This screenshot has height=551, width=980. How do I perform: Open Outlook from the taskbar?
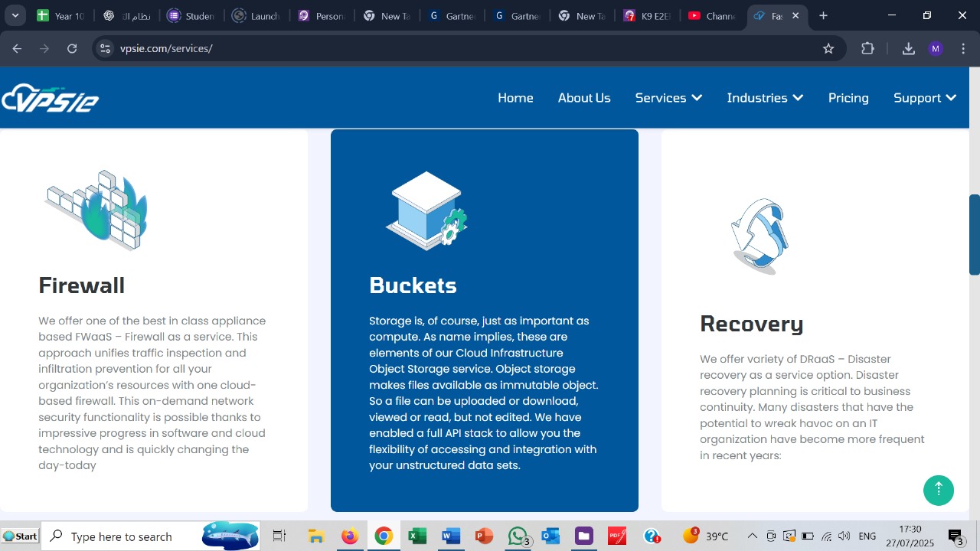coord(550,536)
